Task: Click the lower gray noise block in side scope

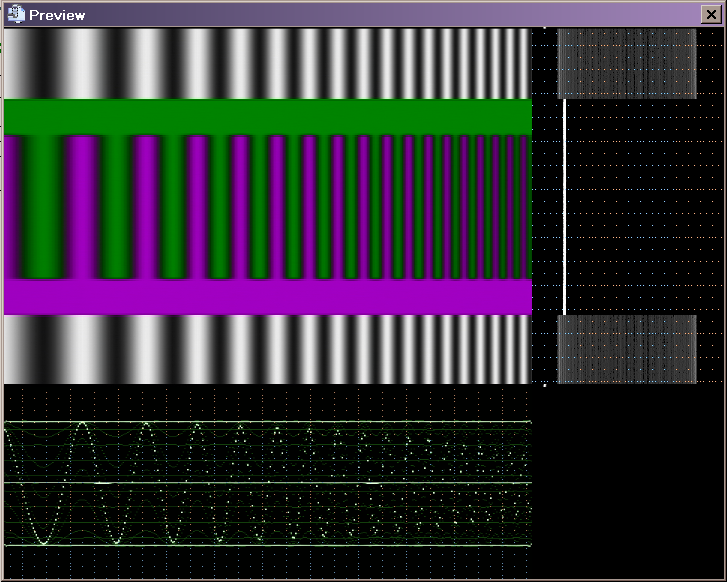Action: click(x=626, y=349)
